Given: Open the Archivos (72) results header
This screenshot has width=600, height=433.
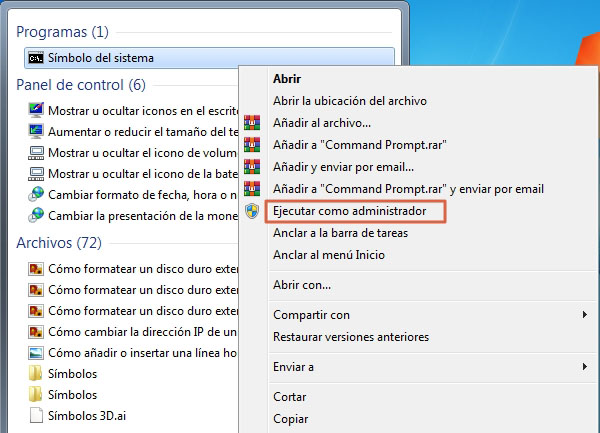Looking at the screenshot, I should coord(59,243).
